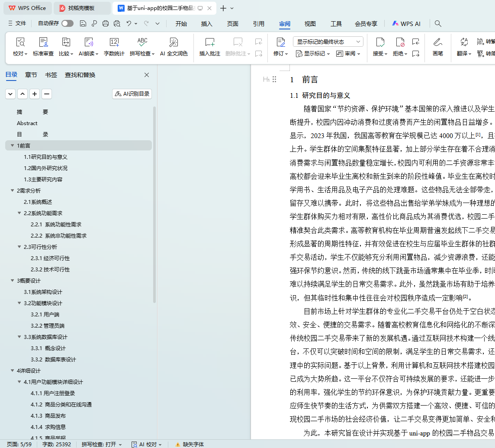
Task: Switch to the 书签 panel tab
Action: coord(51,75)
